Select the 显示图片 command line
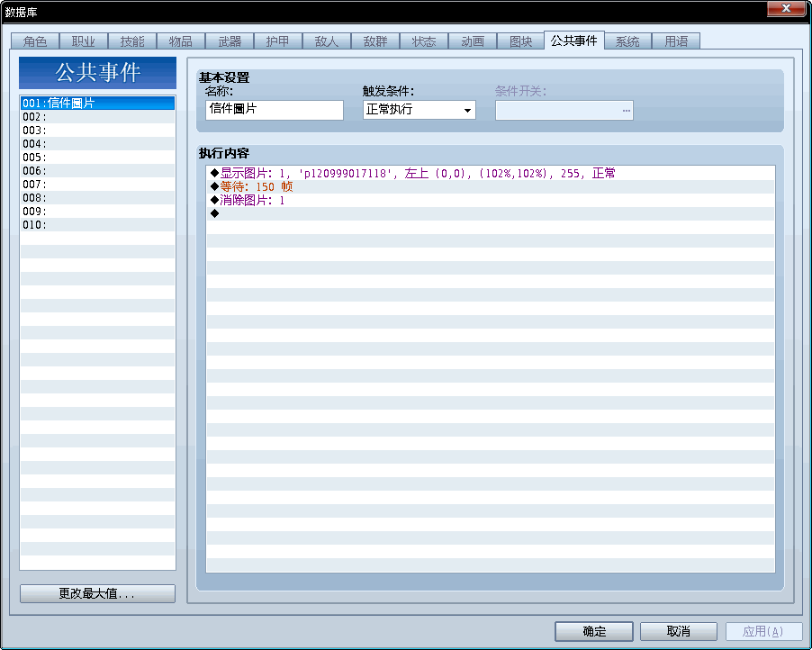Image resolution: width=812 pixels, height=650 pixels. pyautogui.click(x=491, y=173)
